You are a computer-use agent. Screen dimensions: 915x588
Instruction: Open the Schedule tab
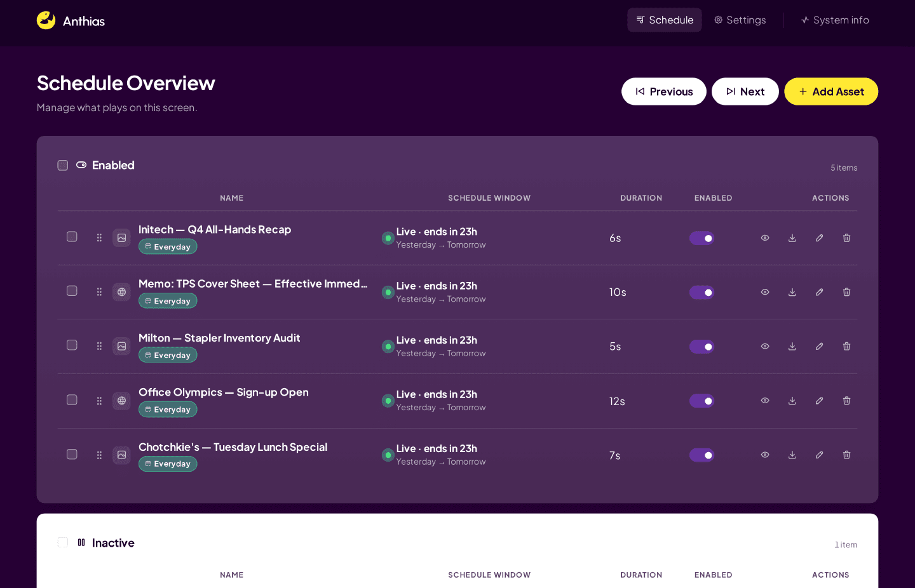click(x=665, y=20)
